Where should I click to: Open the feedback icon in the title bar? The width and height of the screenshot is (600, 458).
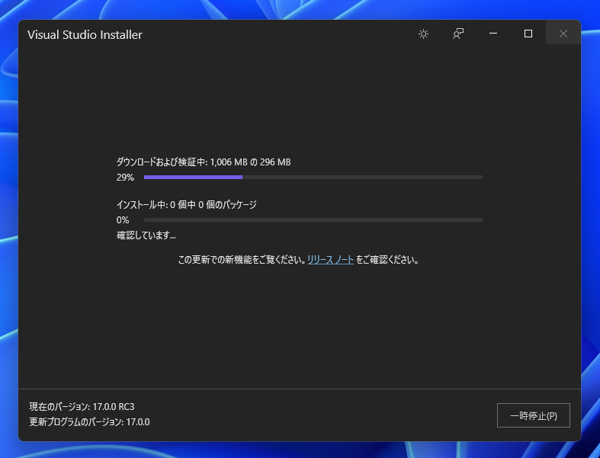coord(458,34)
